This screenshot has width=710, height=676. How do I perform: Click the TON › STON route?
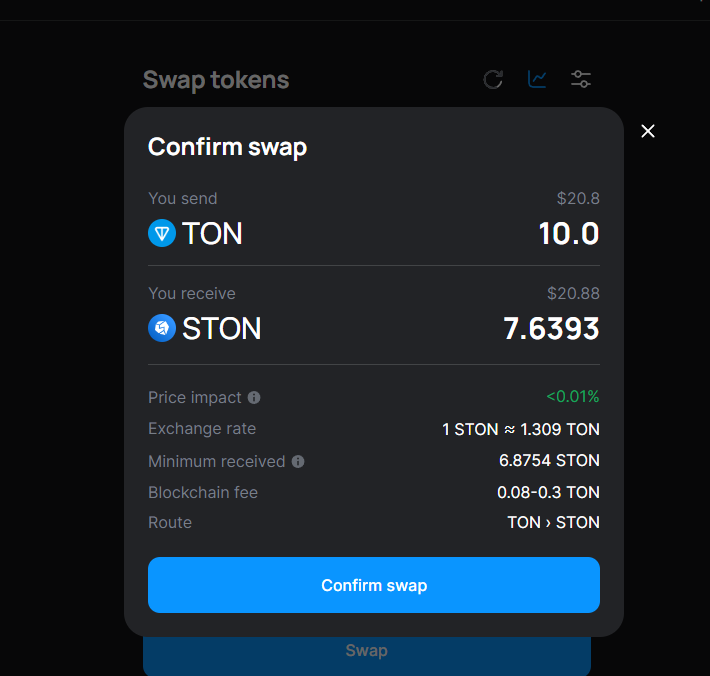[553, 522]
